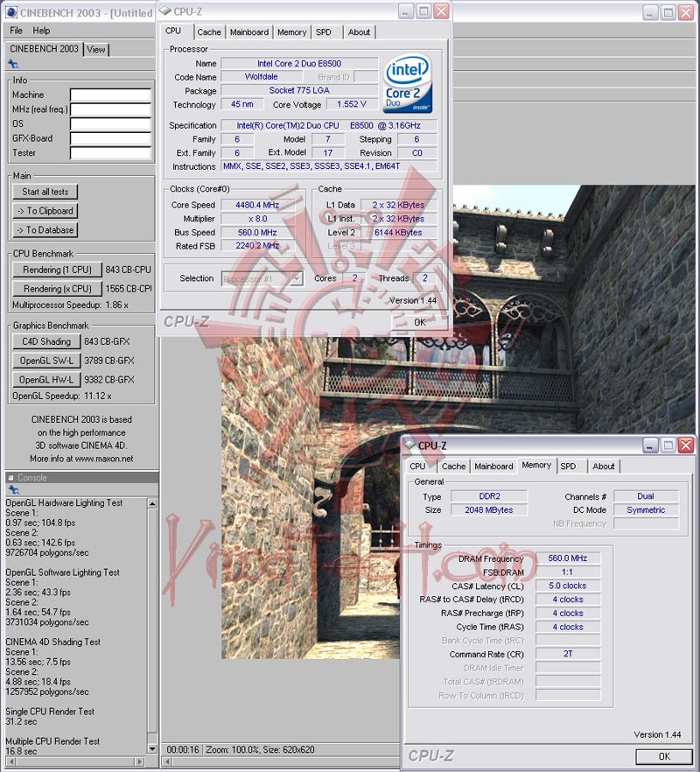Click the console horizontal scrollbar left arrow

coord(10,762)
